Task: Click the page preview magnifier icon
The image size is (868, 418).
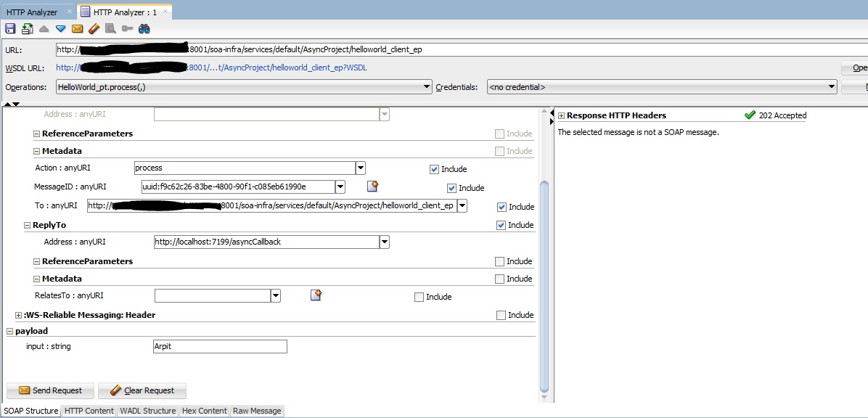Action: 110,28
